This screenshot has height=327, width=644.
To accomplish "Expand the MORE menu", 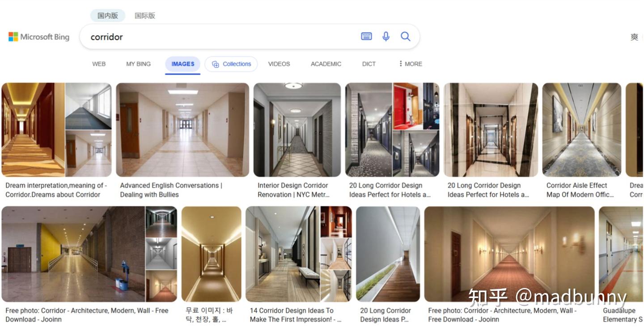I will [411, 64].
